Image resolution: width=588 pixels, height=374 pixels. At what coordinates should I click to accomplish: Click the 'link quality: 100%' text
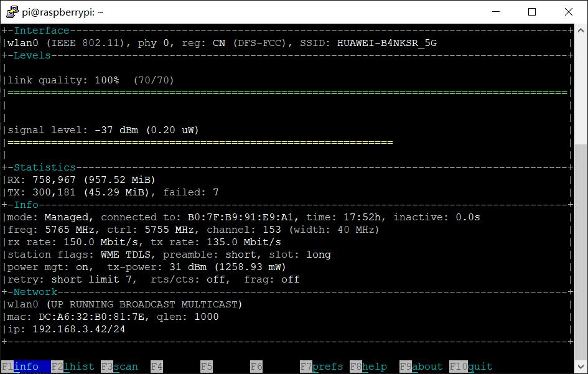click(x=63, y=80)
